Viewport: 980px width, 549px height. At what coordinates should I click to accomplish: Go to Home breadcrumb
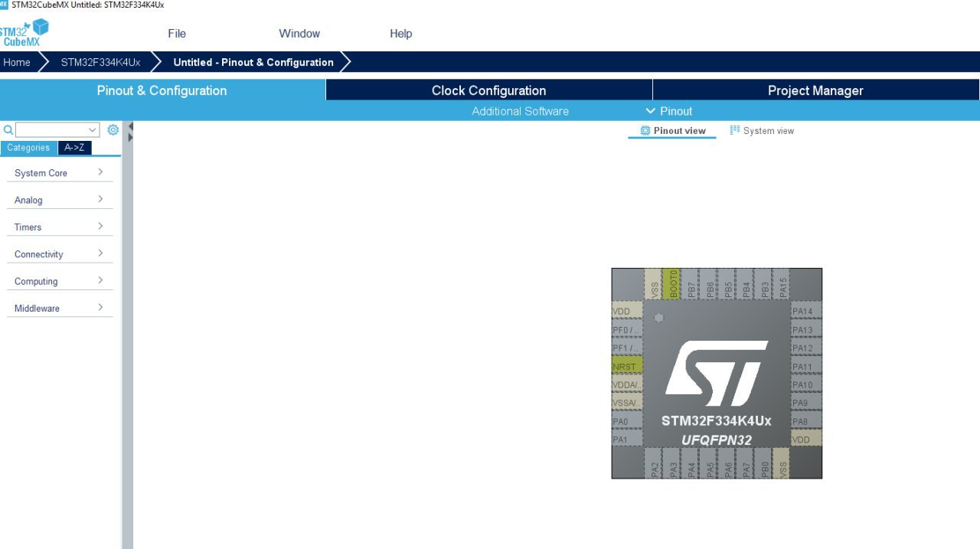[17, 62]
